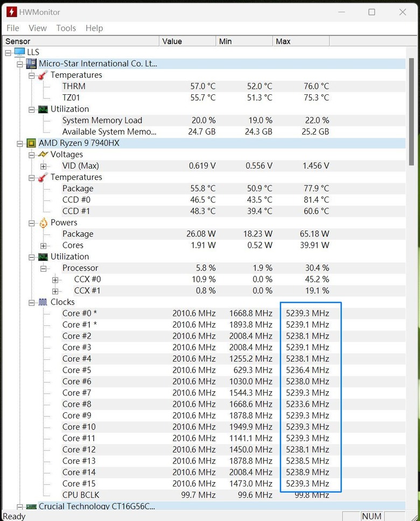Click the Voltages lightning icon
The image size is (420, 521).
point(43,155)
